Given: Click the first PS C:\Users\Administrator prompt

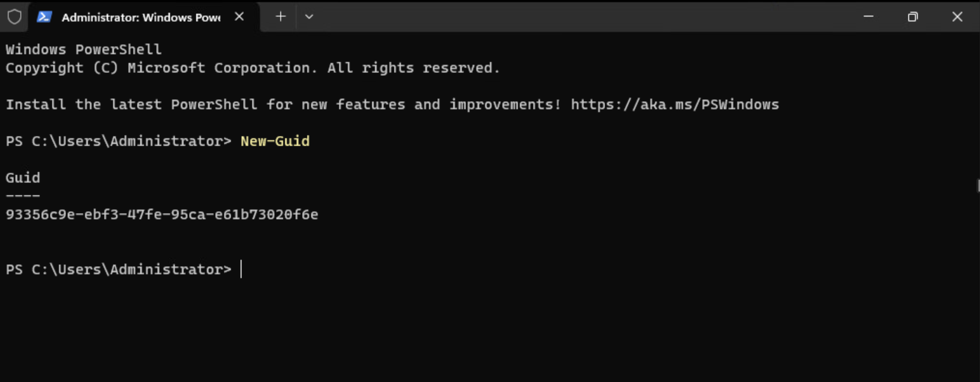Looking at the screenshot, I should [118, 142].
